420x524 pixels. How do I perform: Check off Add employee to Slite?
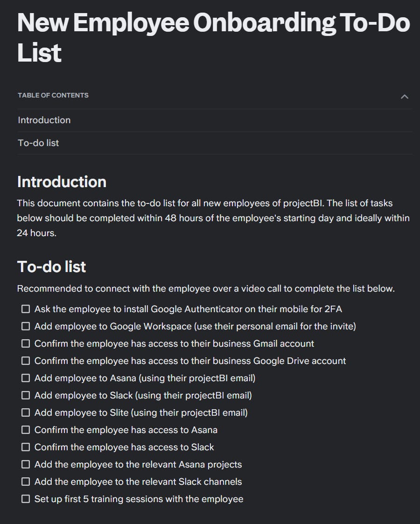[x=26, y=412]
